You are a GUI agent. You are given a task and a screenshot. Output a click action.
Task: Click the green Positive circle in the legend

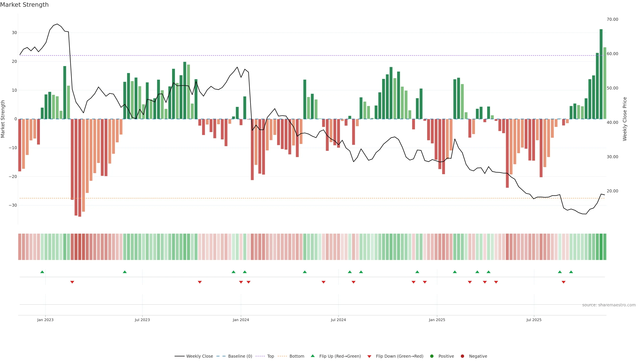tap(432, 356)
